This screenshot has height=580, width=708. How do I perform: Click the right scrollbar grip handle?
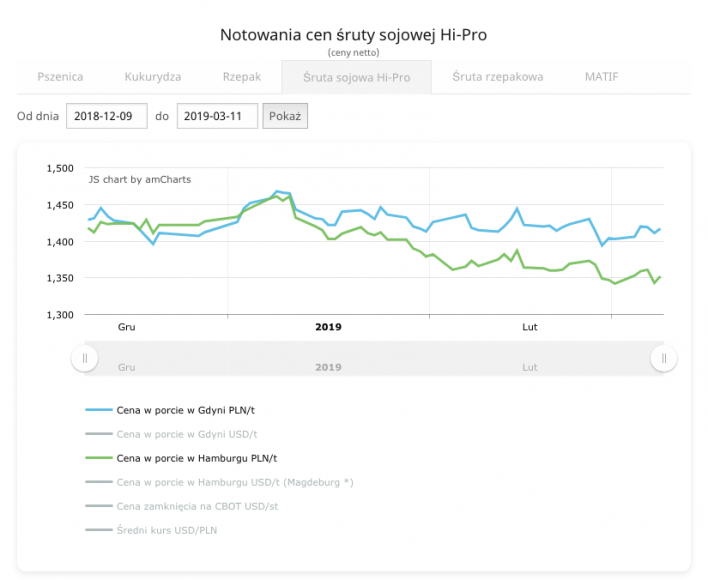click(x=664, y=358)
